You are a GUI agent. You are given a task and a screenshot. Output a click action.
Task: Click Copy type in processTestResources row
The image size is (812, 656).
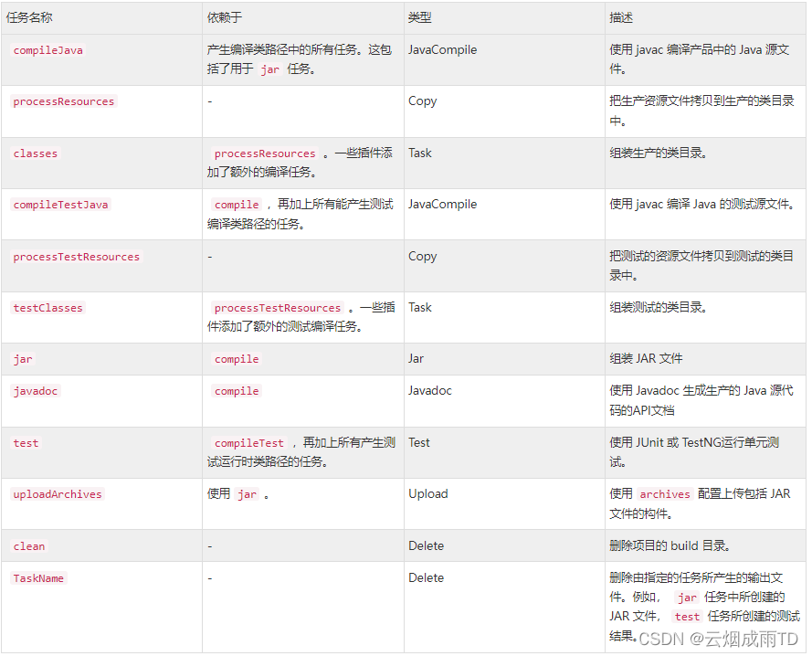pos(423,256)
